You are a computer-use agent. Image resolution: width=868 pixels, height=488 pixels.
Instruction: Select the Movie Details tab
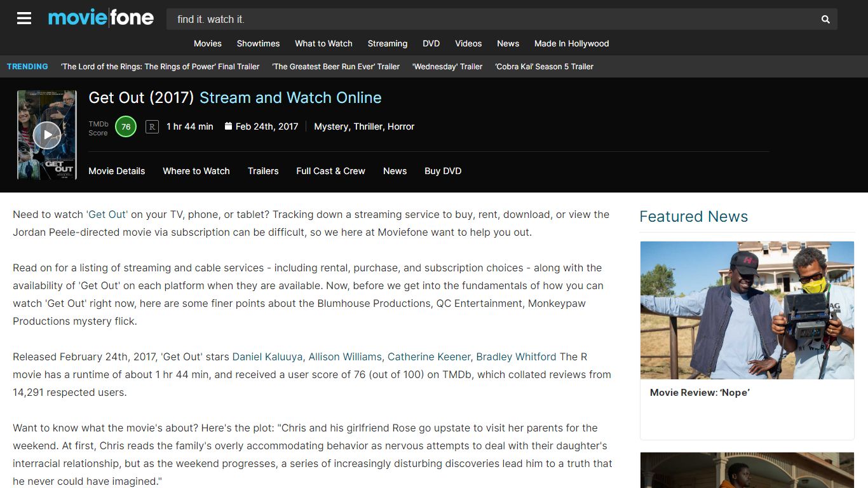tap(117, 171)
